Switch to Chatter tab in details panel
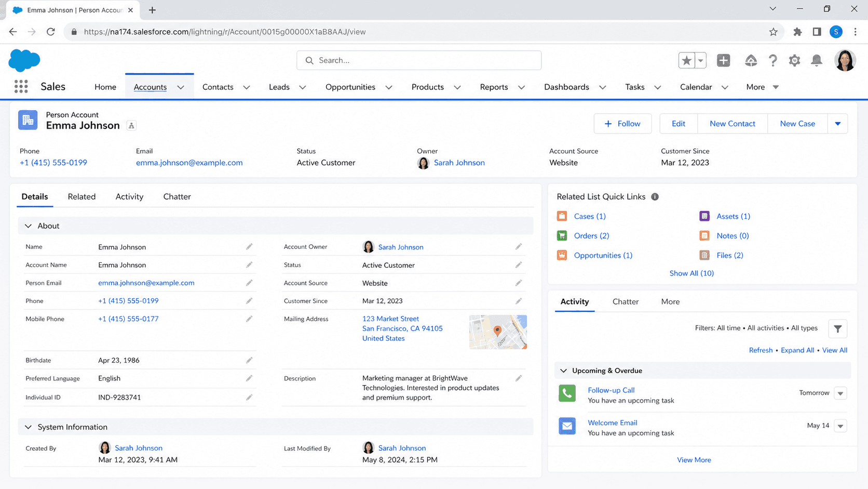Image resolution: width=868 pixels, height=489 pixels. tap(177, 197)
